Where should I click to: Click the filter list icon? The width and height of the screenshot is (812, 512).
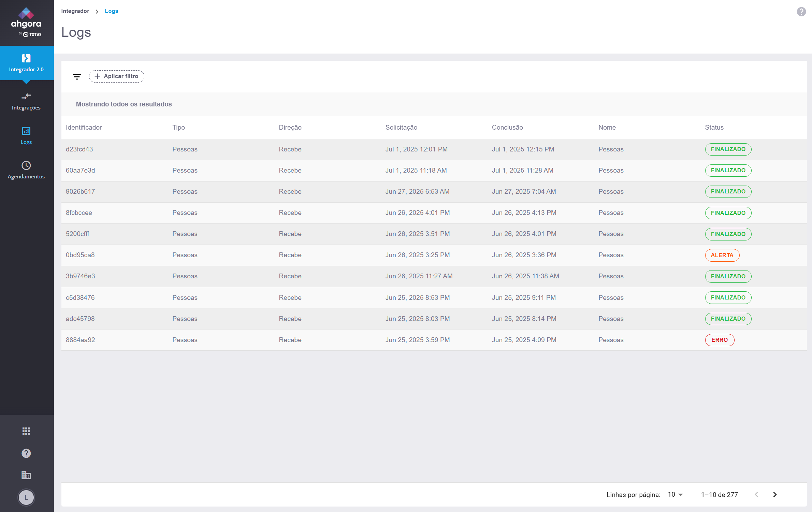pos(77,76)
